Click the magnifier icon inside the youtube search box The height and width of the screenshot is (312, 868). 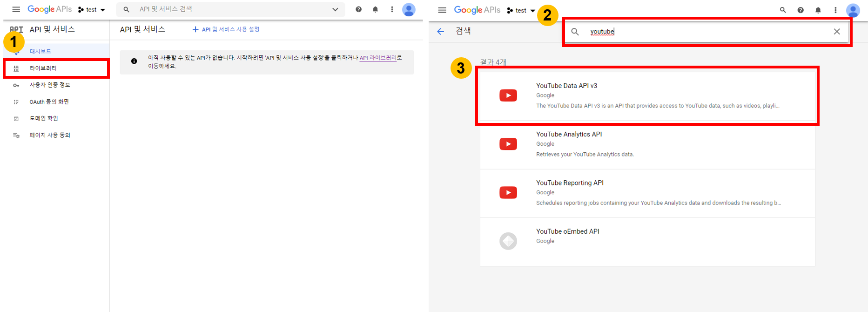pos(575,32)
